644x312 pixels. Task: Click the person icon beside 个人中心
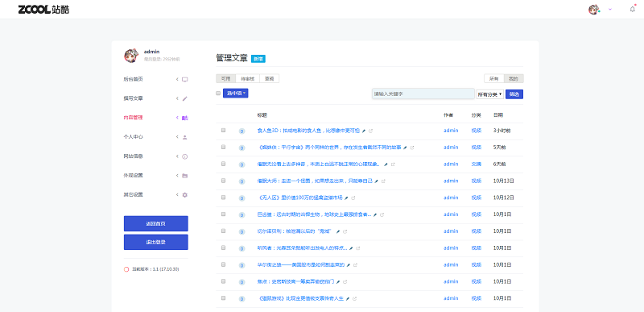(x=185, y=137)
